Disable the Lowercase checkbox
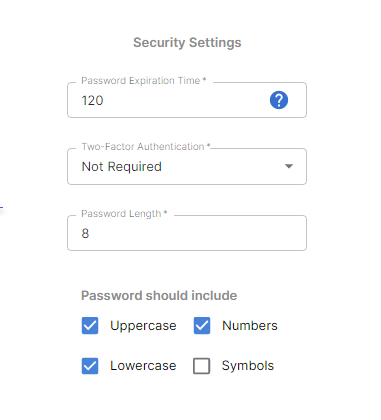The image size is (381, 420). click(x=90, y=366)
